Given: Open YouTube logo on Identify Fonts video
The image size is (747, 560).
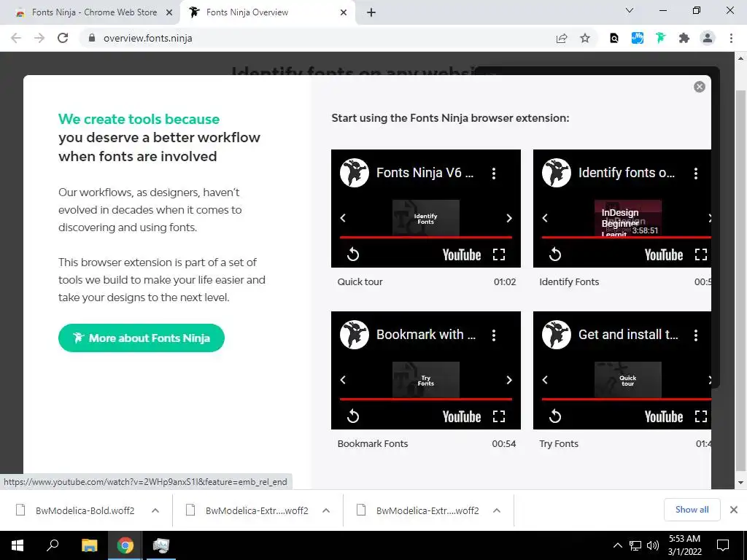Looking at the screenshot, I should (x=664, y=254).
